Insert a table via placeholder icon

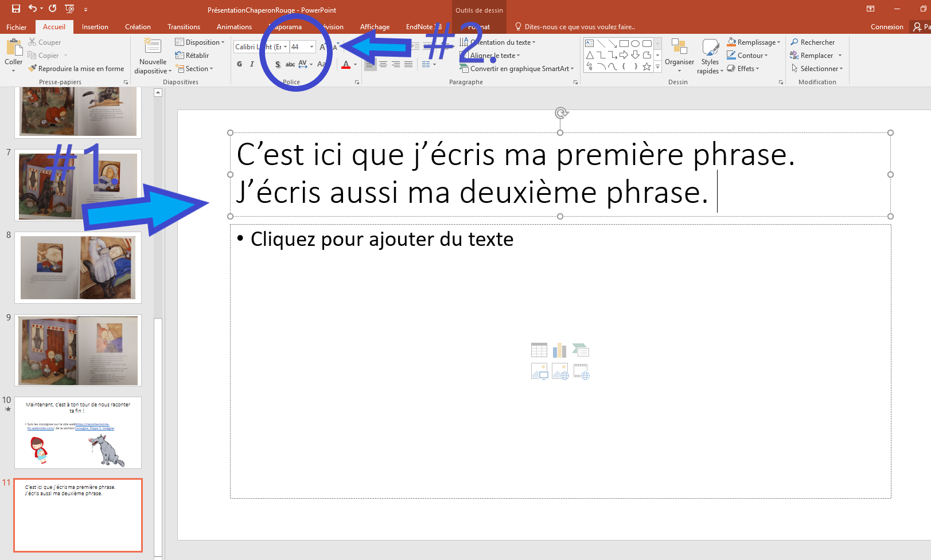point(539,350)
